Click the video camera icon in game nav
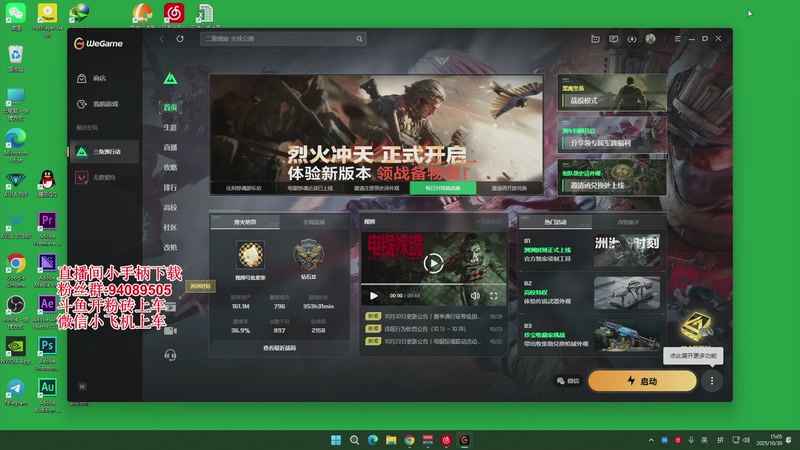This screenshot has height=450, width=800. (170, 331)
